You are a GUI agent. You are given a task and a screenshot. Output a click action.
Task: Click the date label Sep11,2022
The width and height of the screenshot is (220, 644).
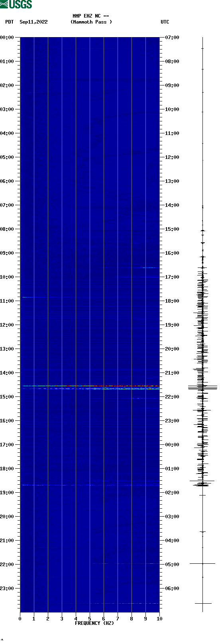(x=33, y=22)
